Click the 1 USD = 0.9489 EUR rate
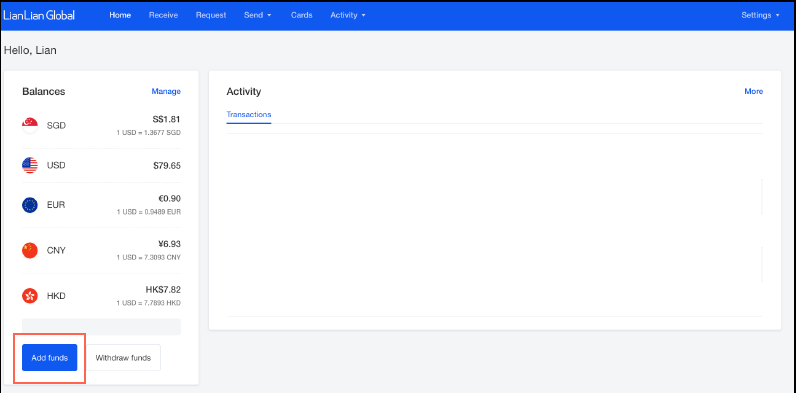 pos(148,212)
